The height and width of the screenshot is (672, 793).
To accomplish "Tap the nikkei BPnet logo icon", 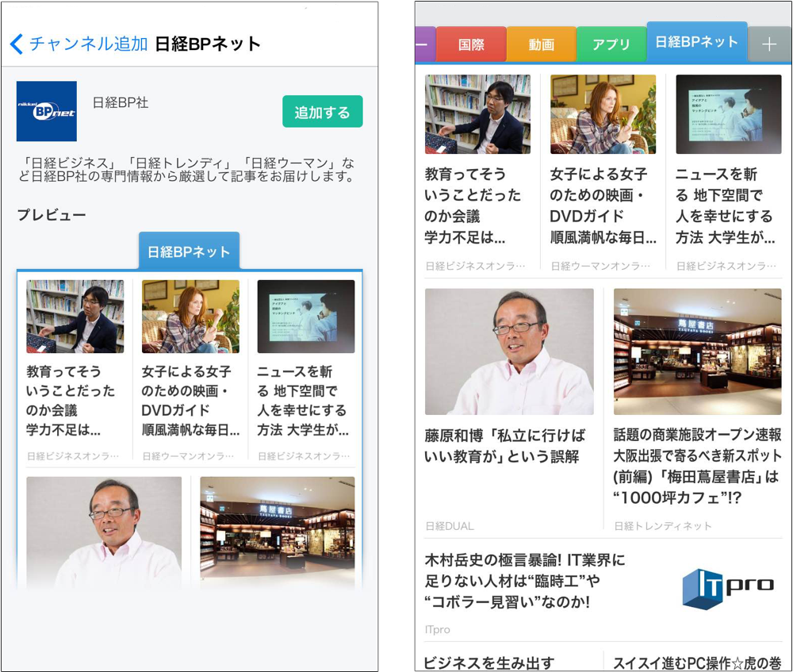I will coord(47,111).
